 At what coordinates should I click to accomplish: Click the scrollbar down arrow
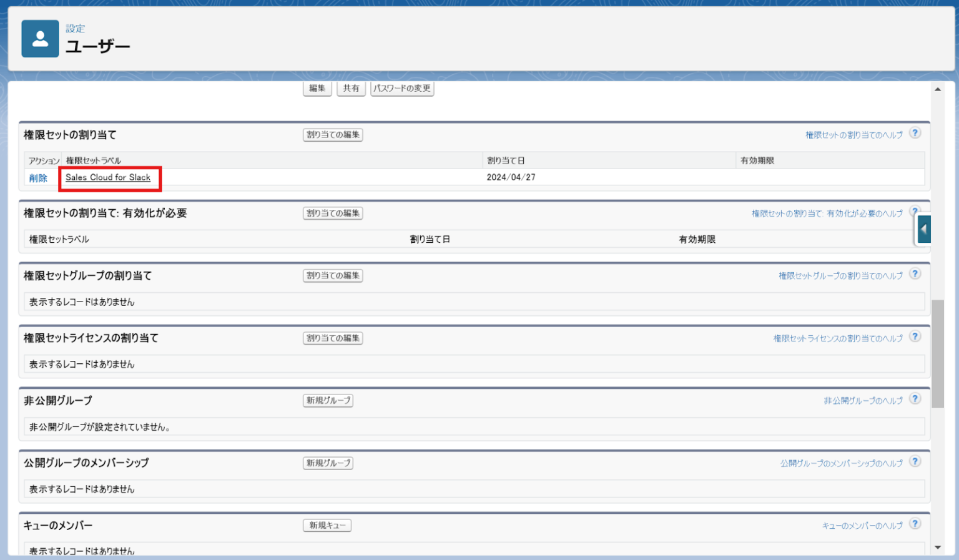tap(938, 546)
